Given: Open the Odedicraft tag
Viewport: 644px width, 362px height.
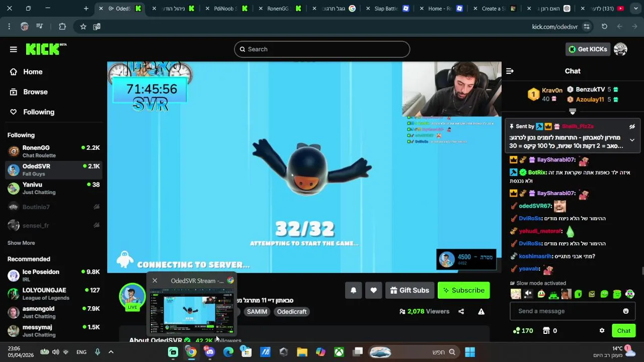Looking at the screenshot, I should coord(292,312).
